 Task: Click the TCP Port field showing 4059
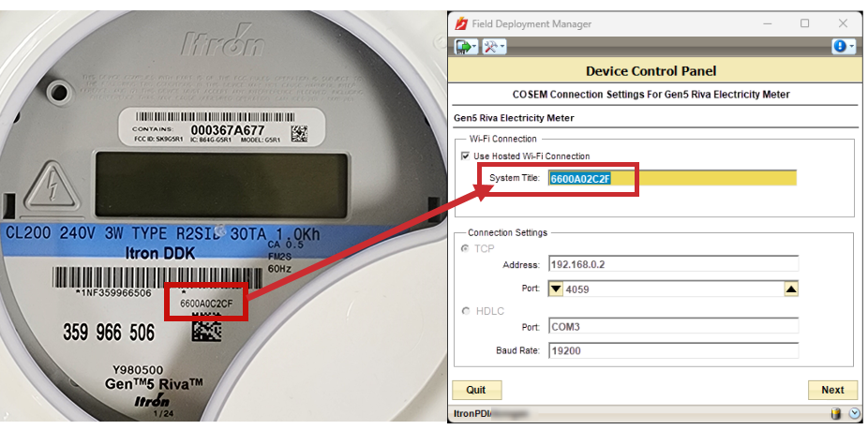tap(674, 289)
